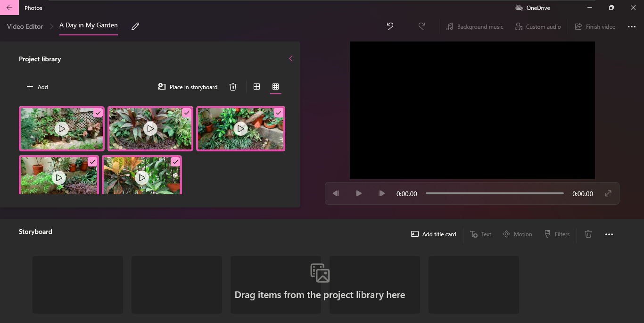The height and width of the screenshot is (323, 644).
Task: Select the A Day in My Garden tab
Action: click(89, 26)
